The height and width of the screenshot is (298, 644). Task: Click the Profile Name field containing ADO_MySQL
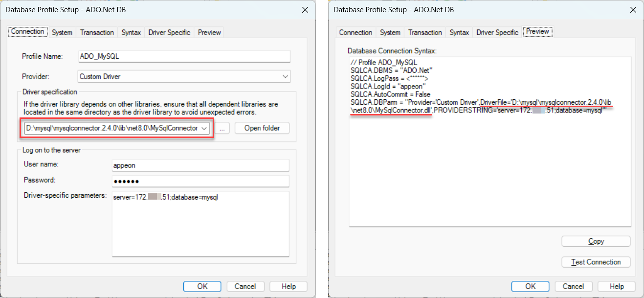184,56
